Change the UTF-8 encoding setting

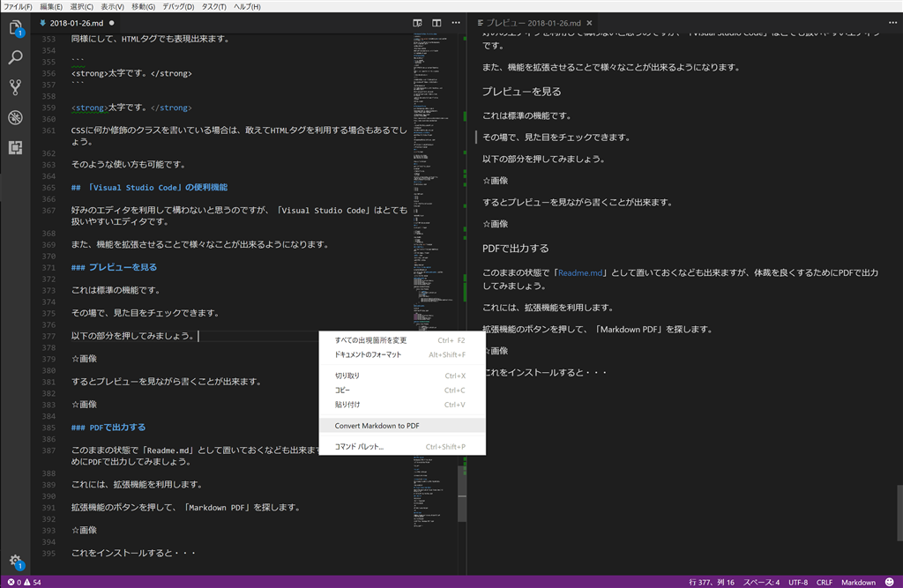click(x=797, y=582)
